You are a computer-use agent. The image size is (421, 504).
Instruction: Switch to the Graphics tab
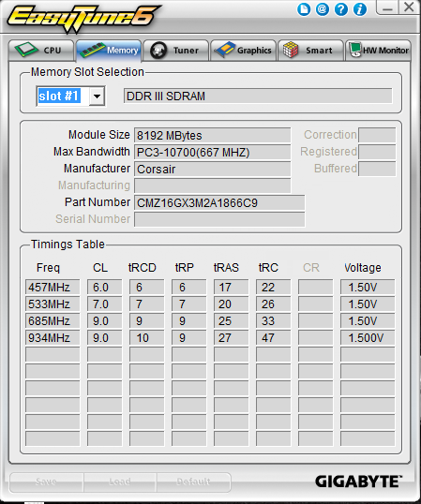[x=243, y=51]
